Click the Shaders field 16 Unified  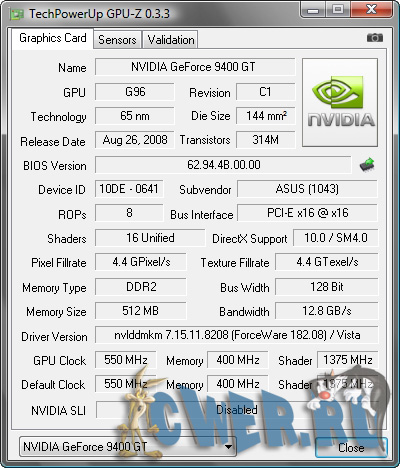click(150, 238)
